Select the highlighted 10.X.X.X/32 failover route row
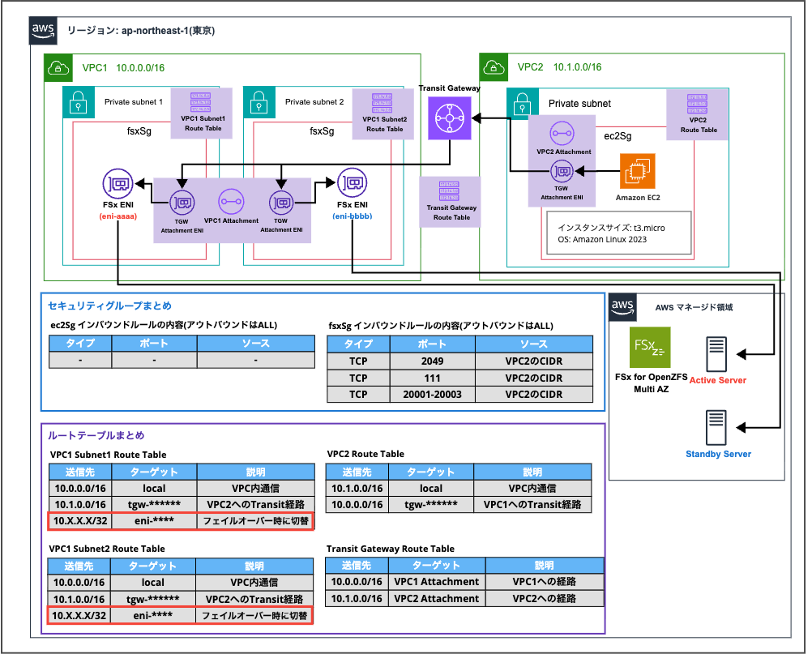The height and width of the screenshot is (654, 812). [x=181, y=521]
